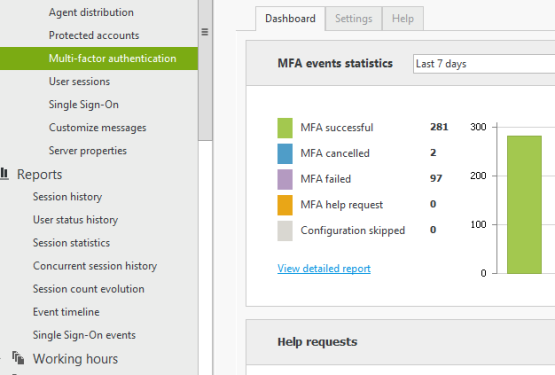This screenshot has height=375, width=555.
Task: Click the sidebar vertical scrollbar thumb
Action: click(205, 70)
